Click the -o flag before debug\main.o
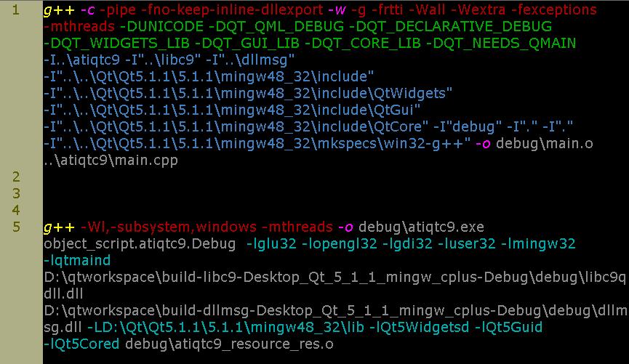This screenshot has width=629, height=364. click(x=483, y=144)
